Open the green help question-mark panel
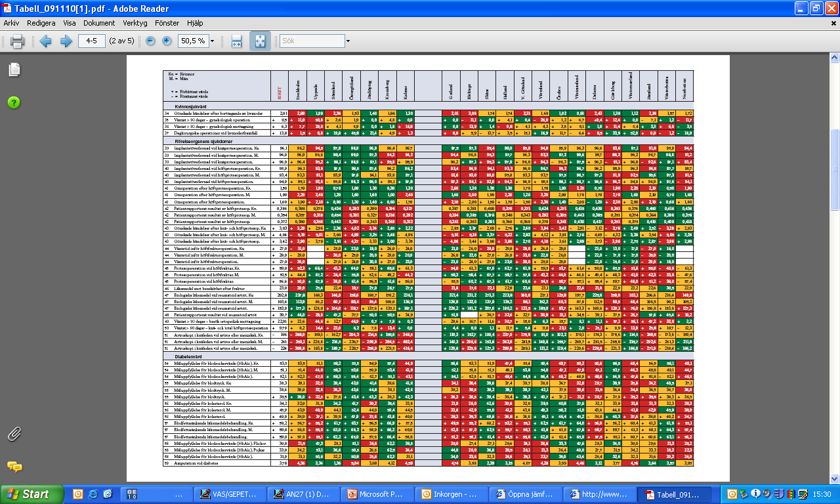The image size is (840, 504). click(14, 102)
